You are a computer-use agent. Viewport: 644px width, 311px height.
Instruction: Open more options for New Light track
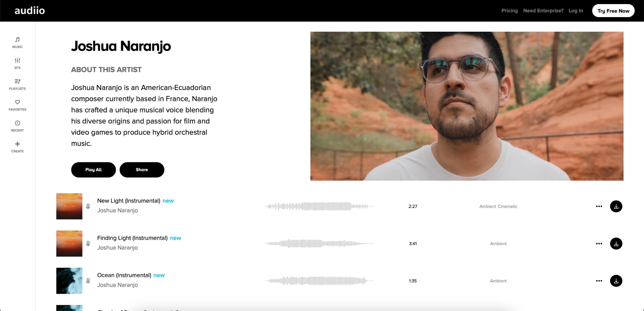599,206
